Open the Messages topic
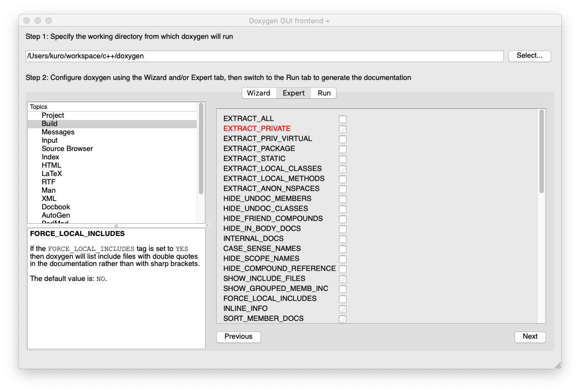 coord(112,132)
